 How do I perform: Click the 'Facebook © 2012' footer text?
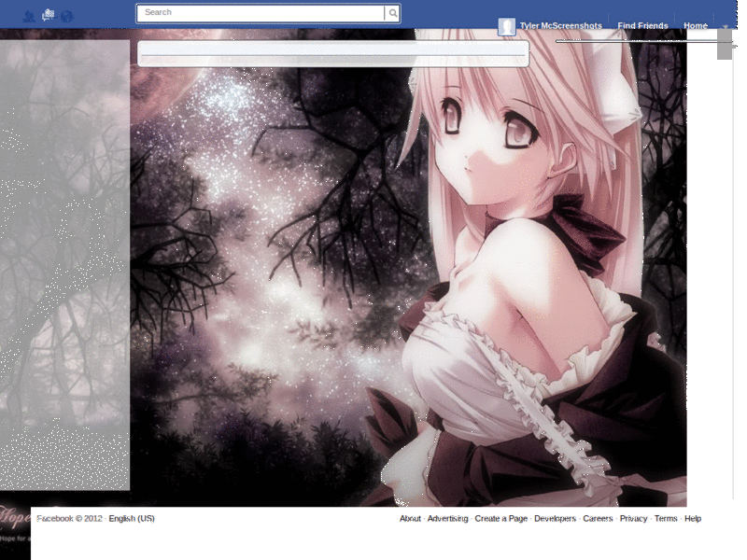pyautogui.click(x=69, y=519)
